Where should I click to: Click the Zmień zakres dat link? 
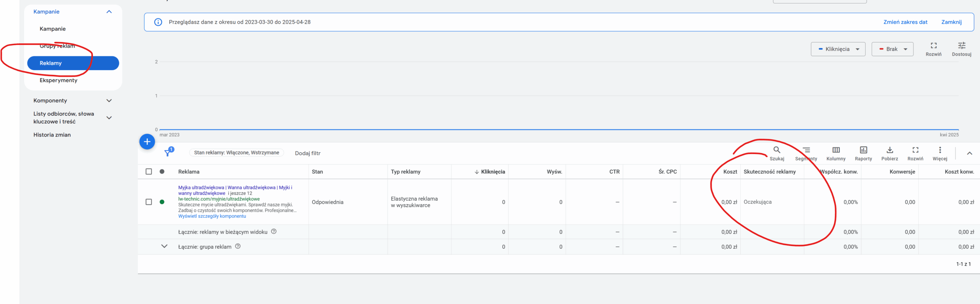pyautogui.click(x=905, y=22)
